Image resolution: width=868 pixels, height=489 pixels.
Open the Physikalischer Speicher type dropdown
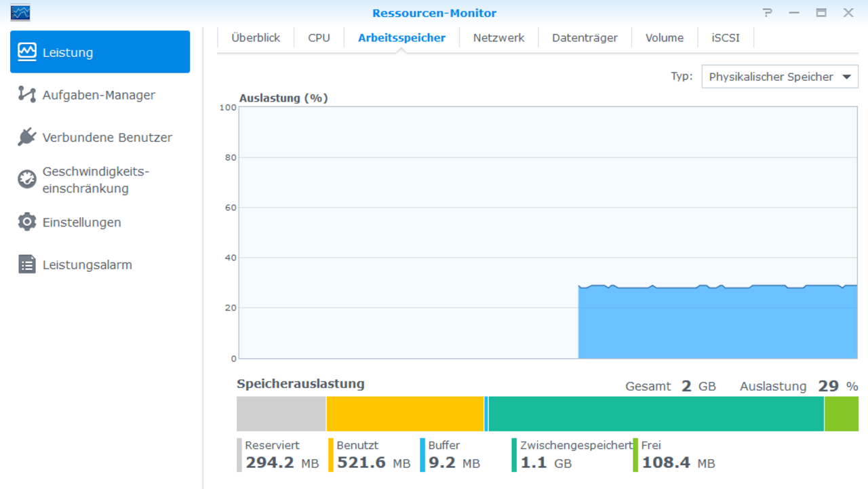771,77
